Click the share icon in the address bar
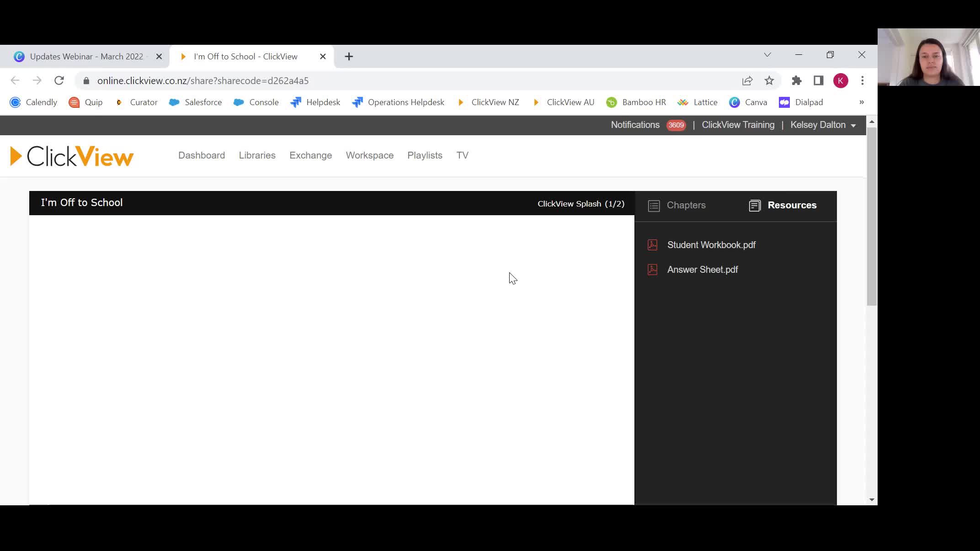Viewport: 980px width, 551px height. coord(747,80)
